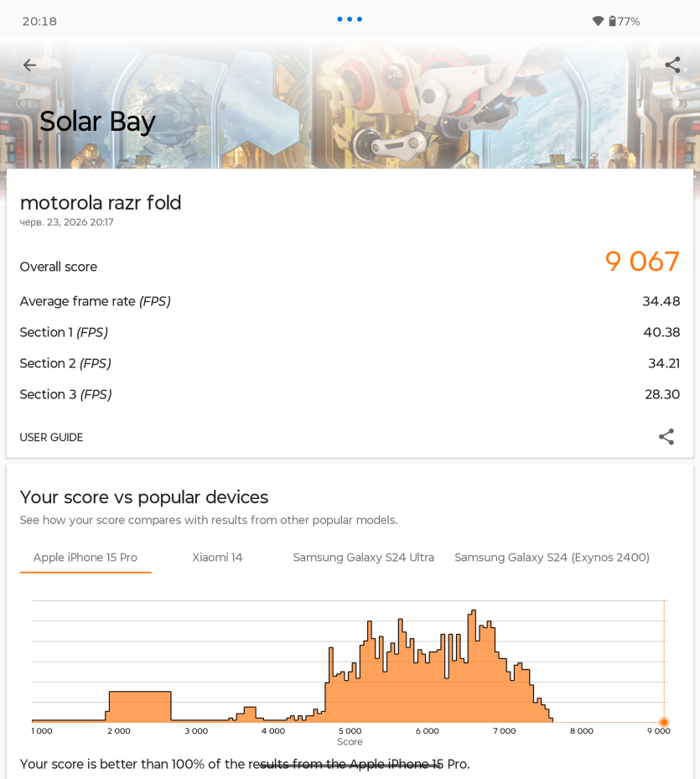This screenshot has width=700, height=779.
Task: Select Samsung Galaxy S24 (Exynos 2400) tab
Action: (552, 558)
